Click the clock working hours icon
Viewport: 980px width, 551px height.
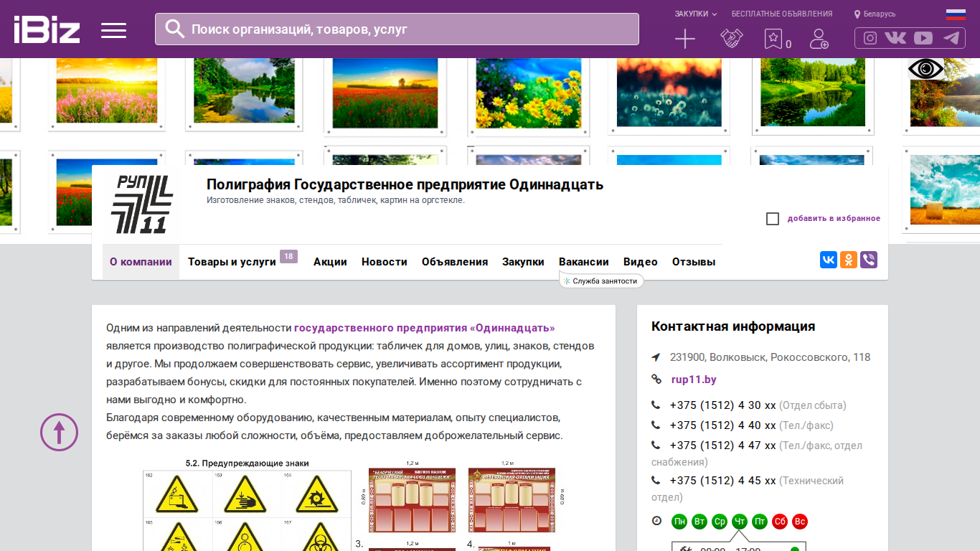[x=656, y=521]
